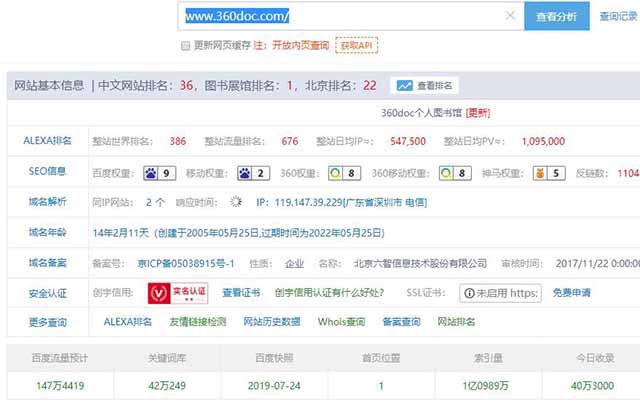Viewport: 640px width, 406px height.
Task: Click the Baidu weight paw badge
Action: pos(160,173)
